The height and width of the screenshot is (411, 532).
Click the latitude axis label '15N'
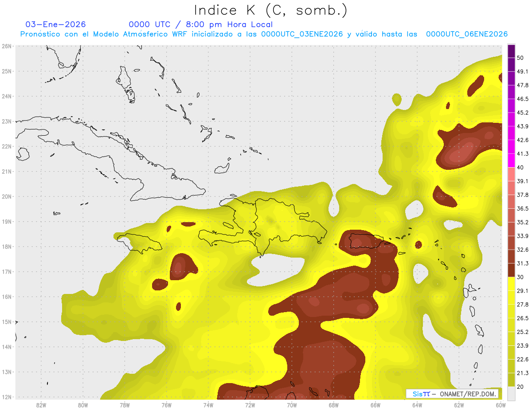click(7, 321)
